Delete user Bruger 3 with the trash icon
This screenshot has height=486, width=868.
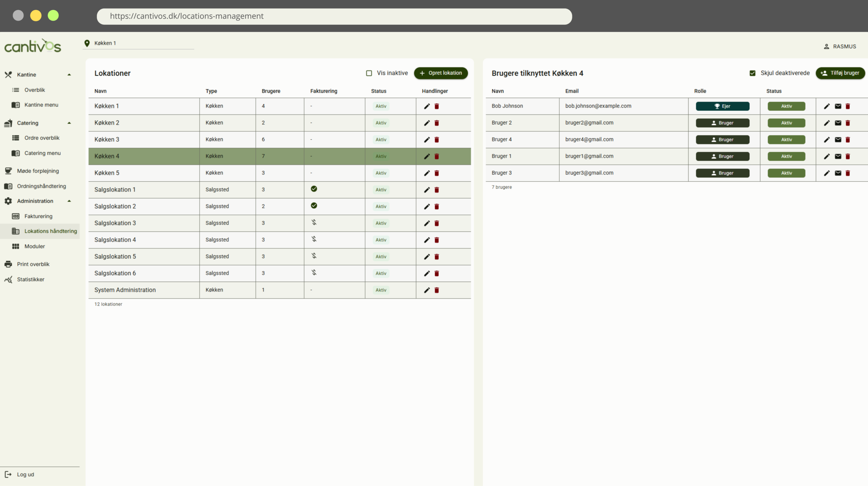tap(848, 173)
